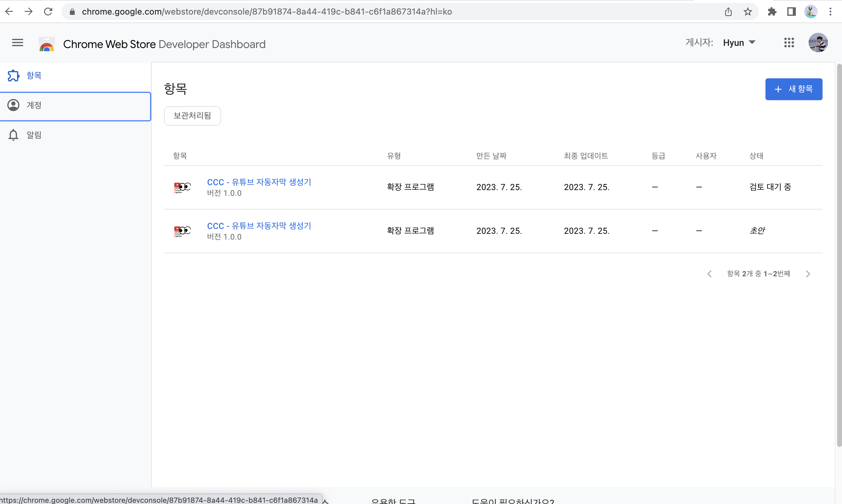The height and width of the screenshot is (504, 842).
Task: Toggle the 보관처리됨 filter chip
Action: tap(192, 116)
